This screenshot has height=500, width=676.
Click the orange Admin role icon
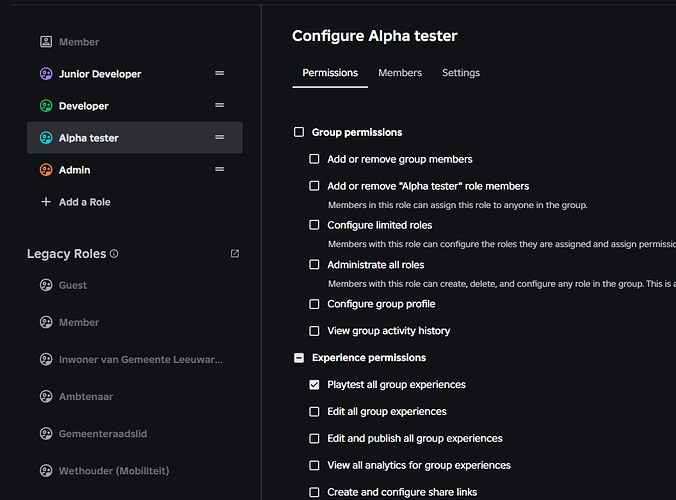(x=46, y=169)
